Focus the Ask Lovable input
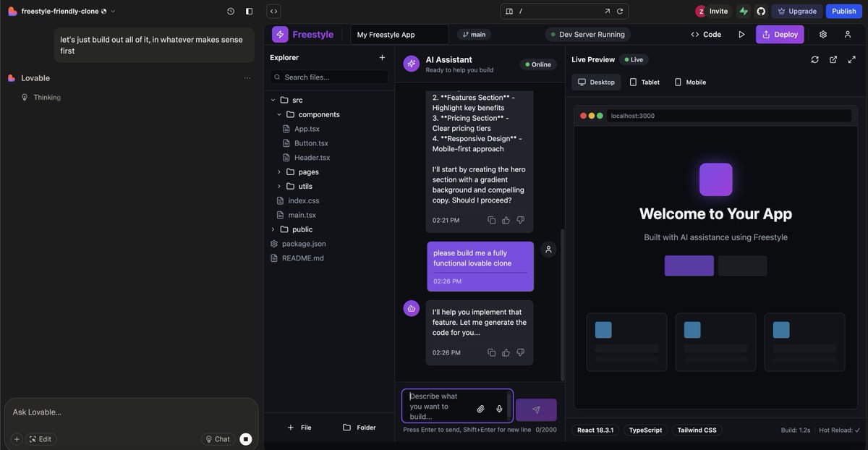868x450 pixels. click(x=131, y=412)
